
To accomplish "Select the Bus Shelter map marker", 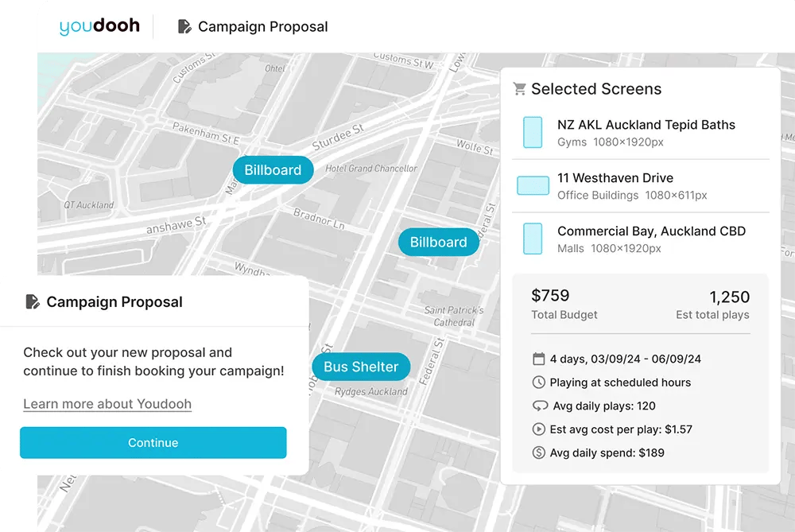I will pos(361,367).
